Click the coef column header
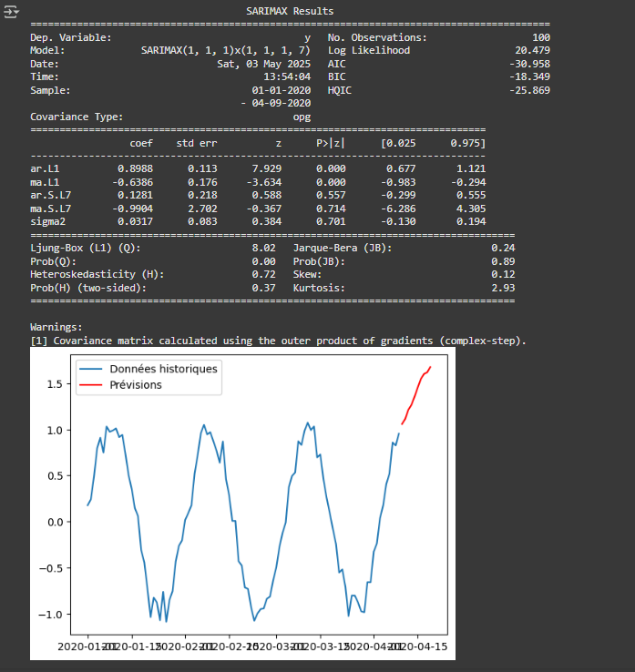 (141, 143)
